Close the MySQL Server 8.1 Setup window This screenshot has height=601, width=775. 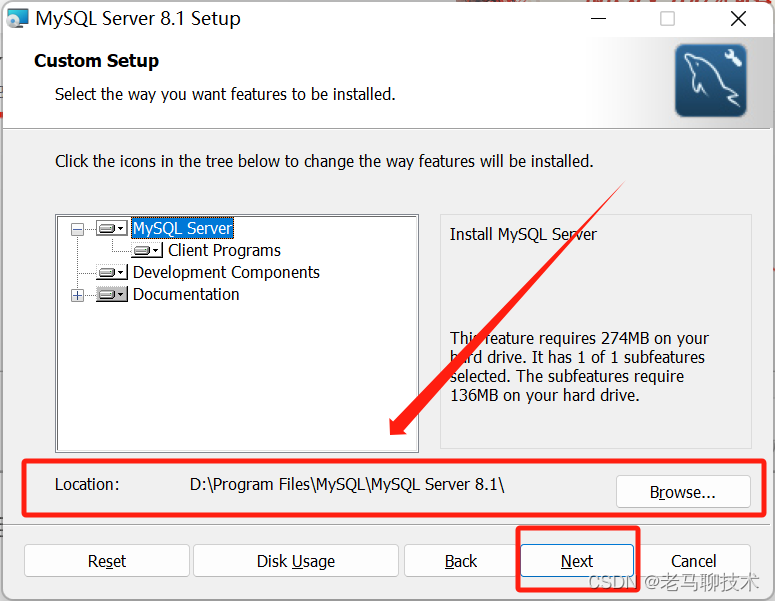point(738,19)
